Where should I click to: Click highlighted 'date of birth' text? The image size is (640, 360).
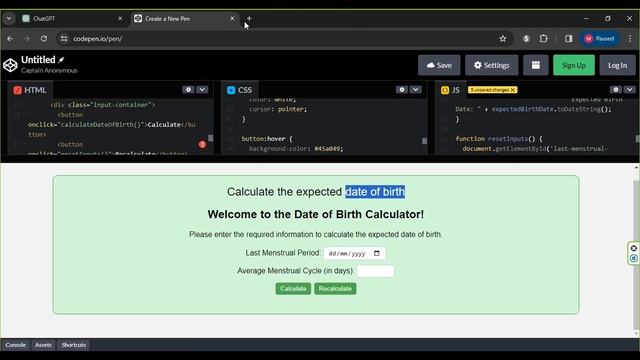pyautogui.click(x=375, y=191)
